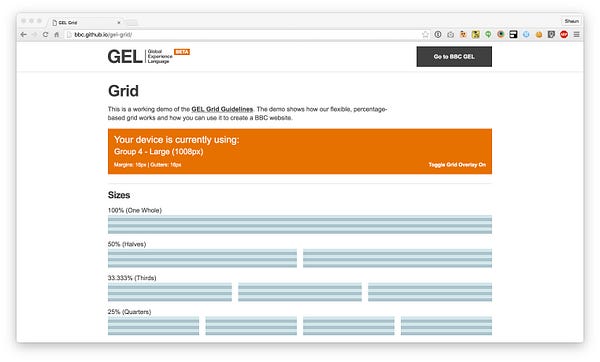Click the second Halves grid block
This screenshot has width=600, height=362.
pos(397,258)
